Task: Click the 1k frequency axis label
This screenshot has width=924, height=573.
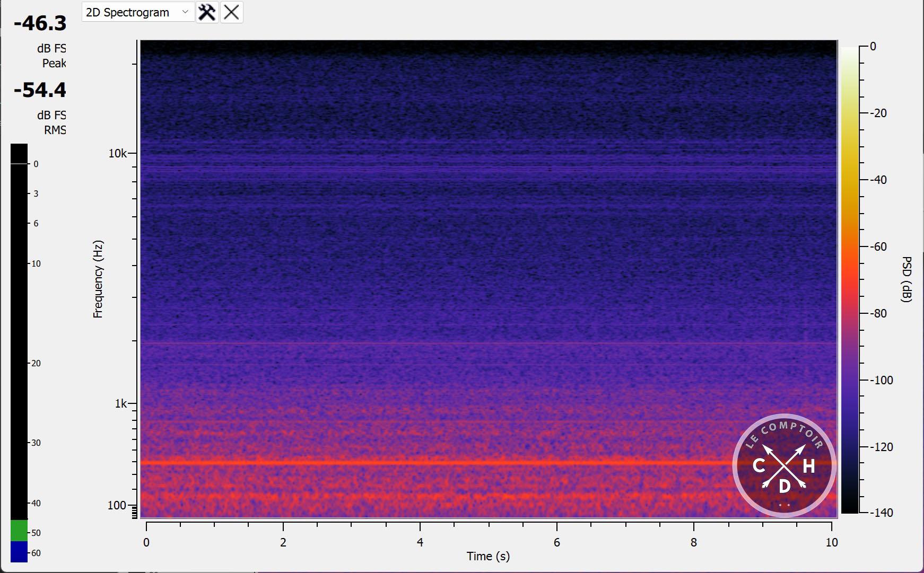Action: pyautogui.click(x=120, y=404)
